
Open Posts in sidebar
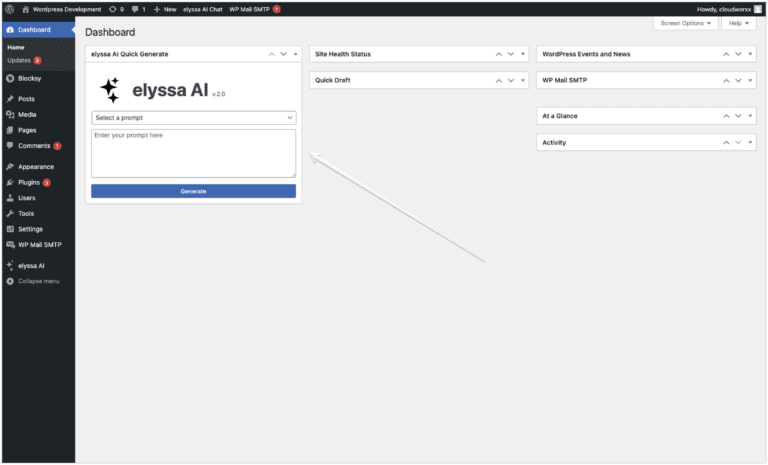point(39,99)
